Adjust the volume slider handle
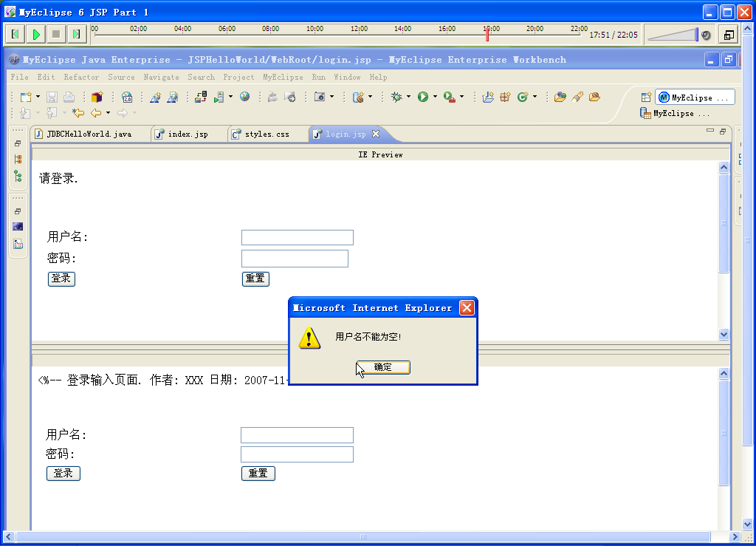 pyautogui.click(x=696, y=35)
